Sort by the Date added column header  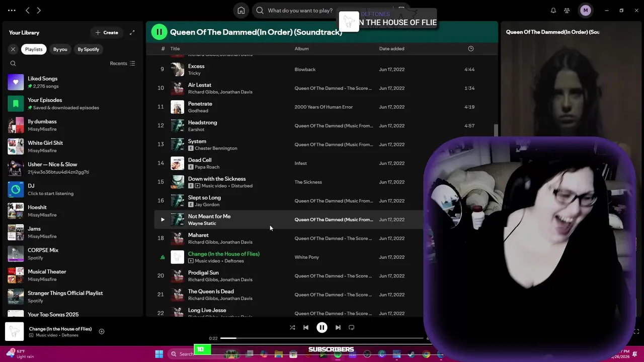[391, 49]
